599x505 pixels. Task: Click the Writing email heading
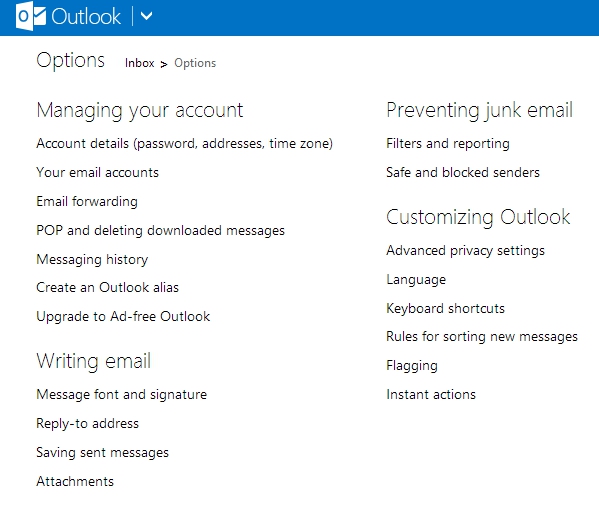pos(94,361)
